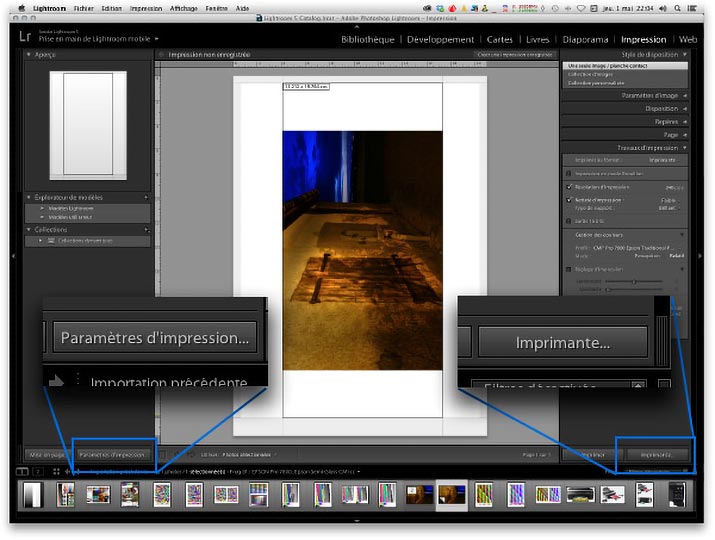Collapse the right panel group using the edge arrow
This screenshot has width=715, height=540.
click(x=700, y=256)
